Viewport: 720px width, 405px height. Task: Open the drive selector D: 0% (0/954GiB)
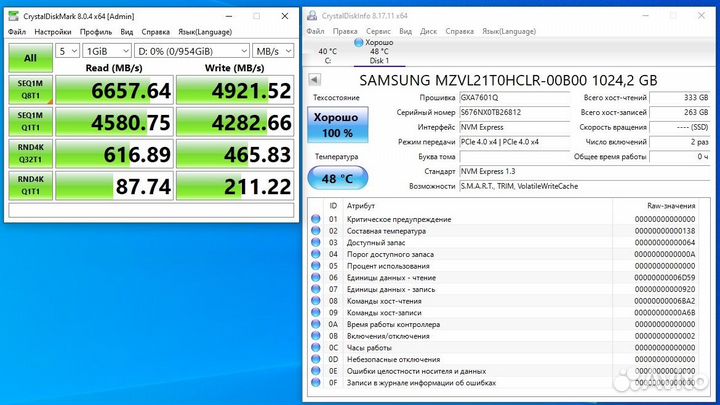(192, 51)
